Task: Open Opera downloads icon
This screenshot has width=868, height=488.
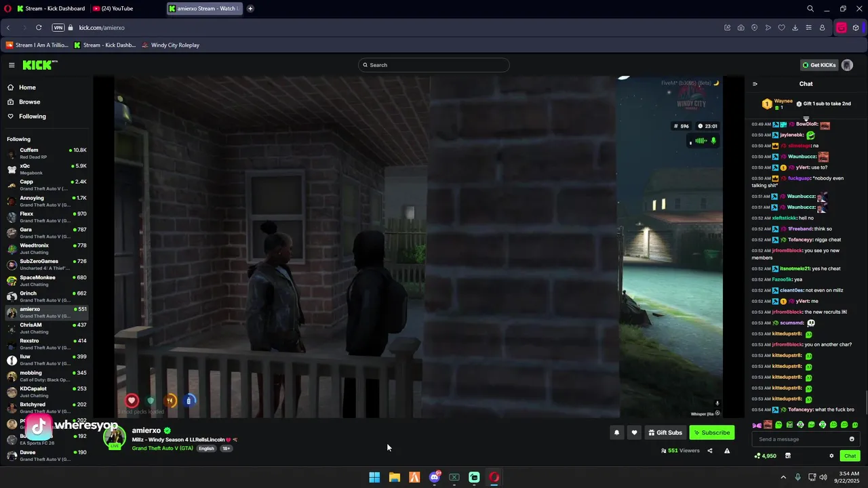Action: tap(795, 28)
